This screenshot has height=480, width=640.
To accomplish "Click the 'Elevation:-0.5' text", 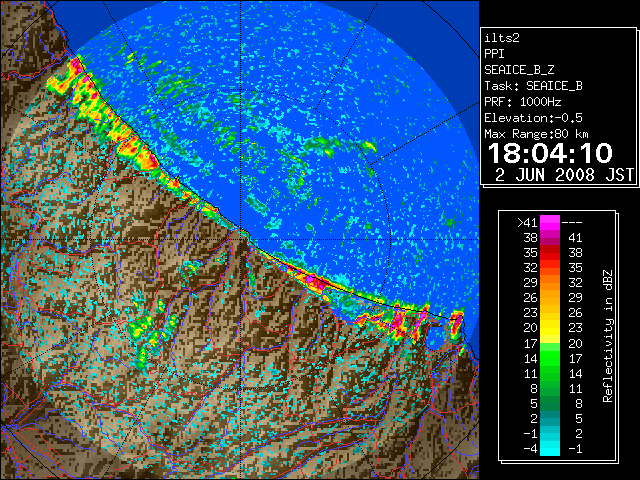I will (x=533, y=118).
